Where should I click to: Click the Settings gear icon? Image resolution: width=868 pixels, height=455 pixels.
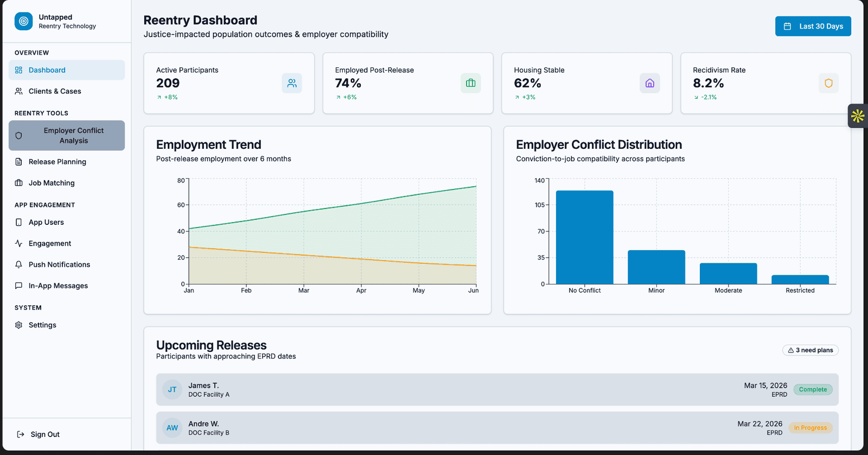point(18,325)
